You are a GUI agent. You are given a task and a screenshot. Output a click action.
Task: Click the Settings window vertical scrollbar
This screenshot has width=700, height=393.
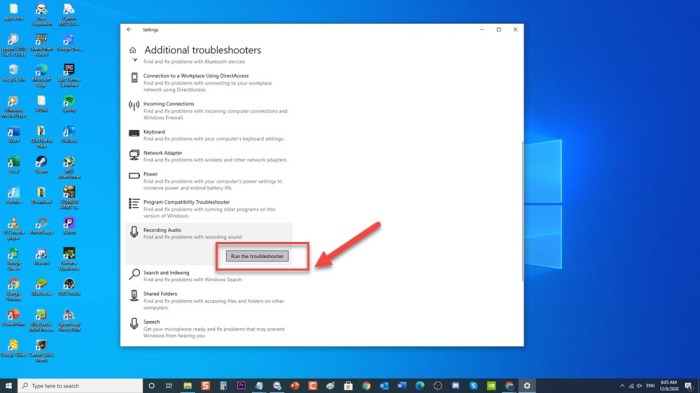pyautogui.click(x=522, y=211)
